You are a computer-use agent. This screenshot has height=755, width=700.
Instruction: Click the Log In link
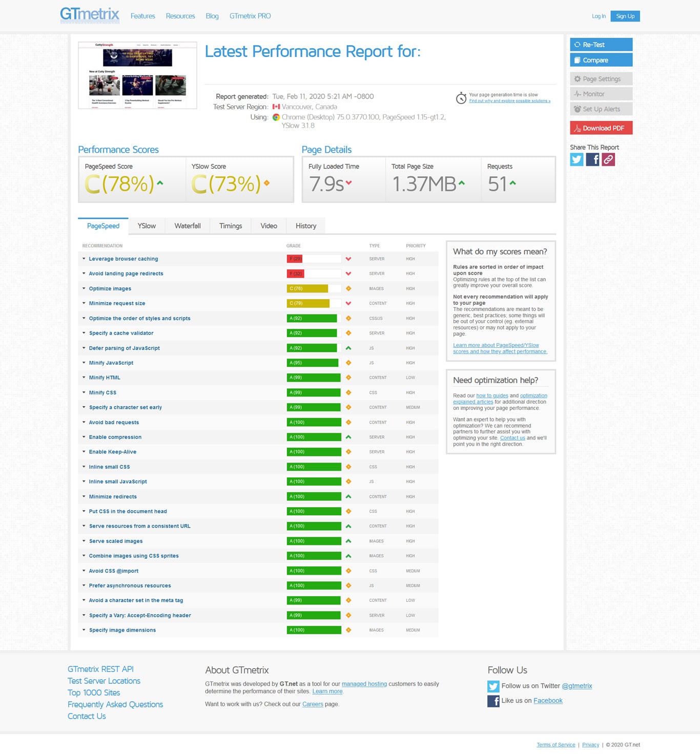599,16
